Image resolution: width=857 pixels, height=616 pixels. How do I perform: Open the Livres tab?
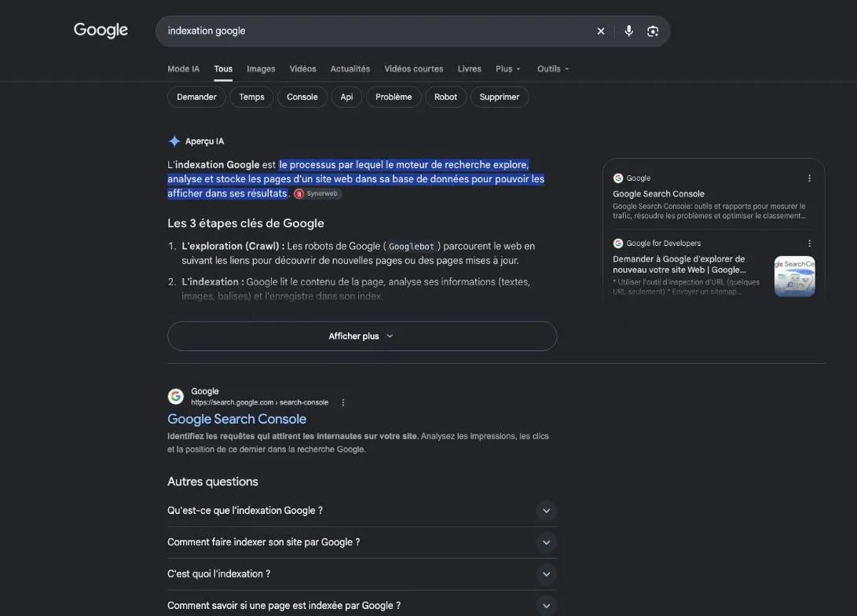pos(470,69)
